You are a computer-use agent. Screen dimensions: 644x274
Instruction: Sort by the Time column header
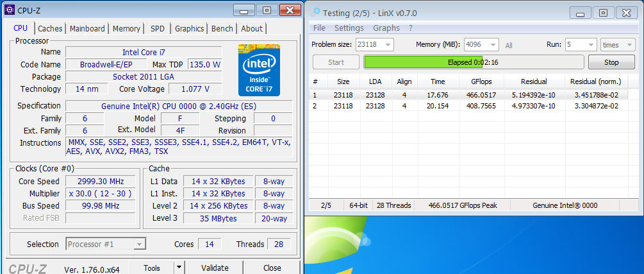tap(438, 81)
